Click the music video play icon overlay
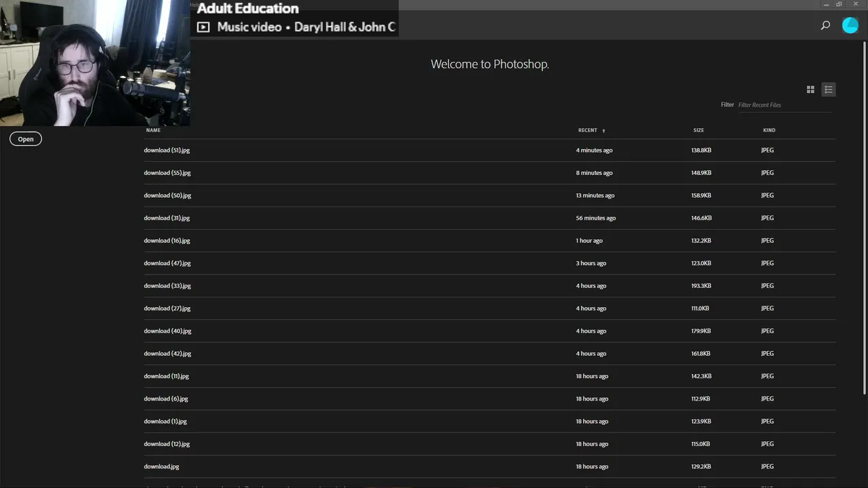 203,27
